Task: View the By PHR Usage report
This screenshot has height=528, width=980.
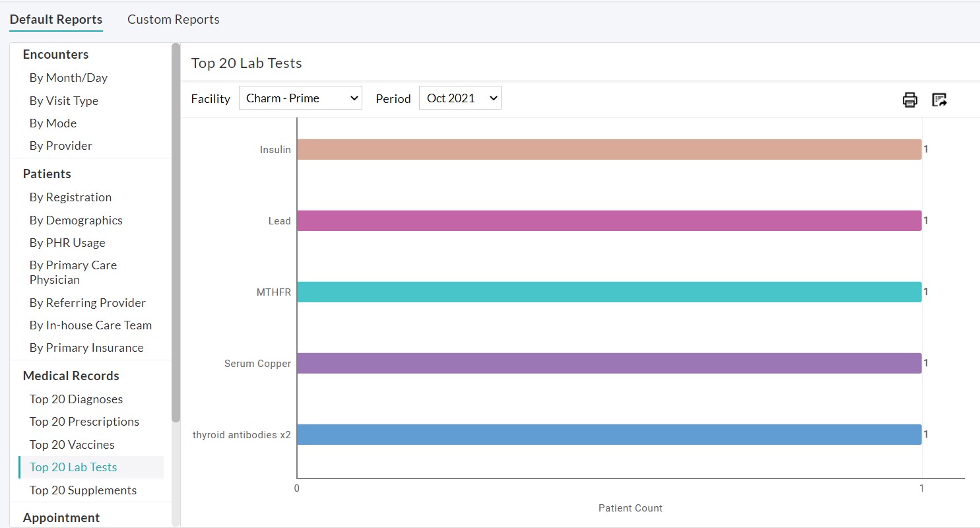Action: tap(67, 243)
